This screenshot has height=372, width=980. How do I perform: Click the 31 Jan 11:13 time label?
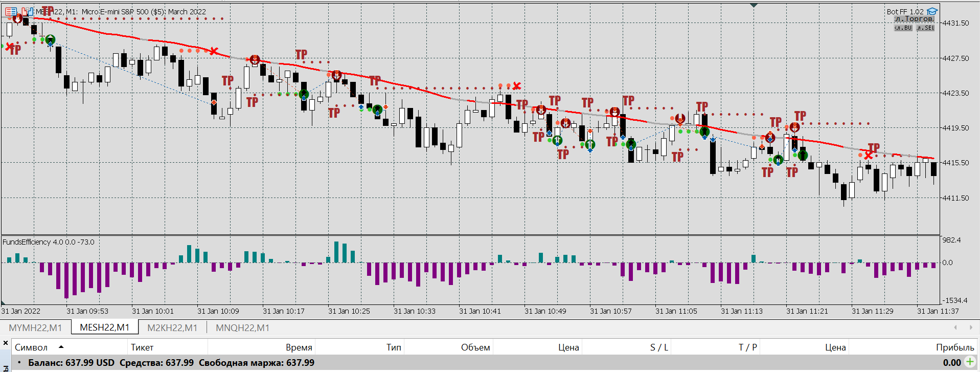click(742, 311)
